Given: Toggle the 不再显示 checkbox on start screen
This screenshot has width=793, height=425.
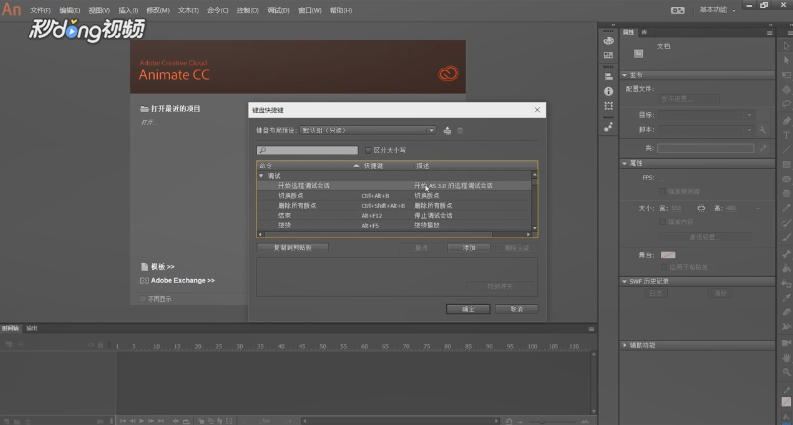Looking at the screenshot, I should click(143, 299).
